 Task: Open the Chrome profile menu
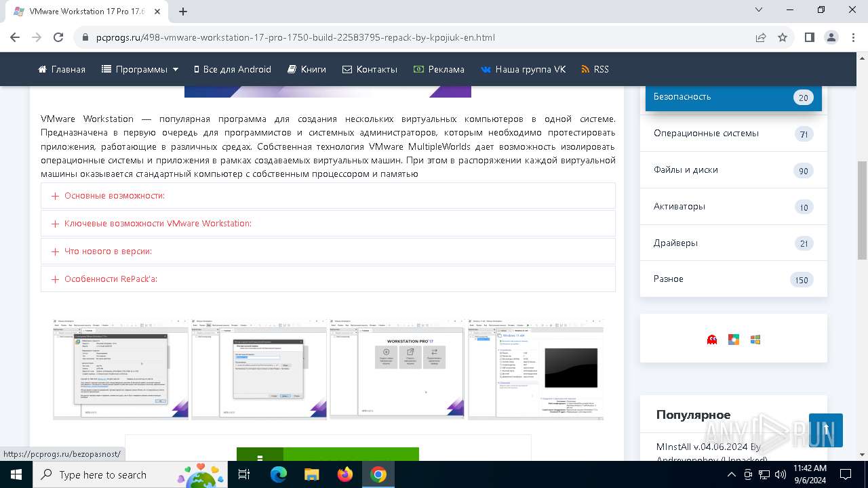[x=831, y=37]
